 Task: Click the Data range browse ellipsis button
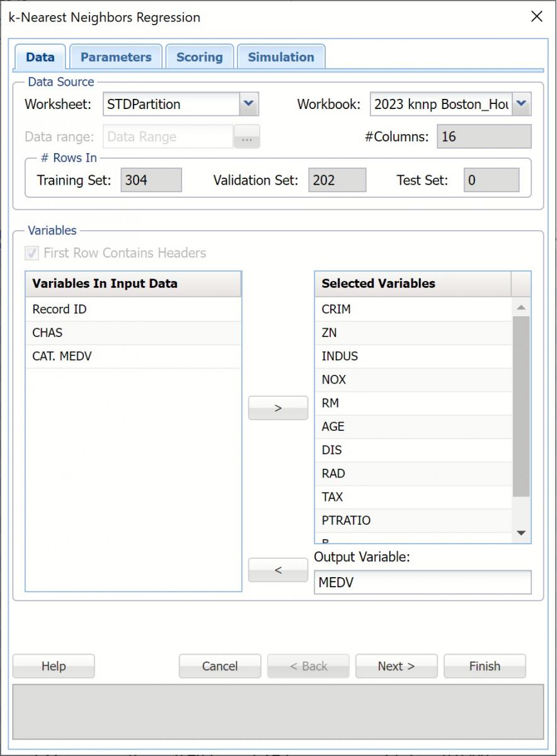[x=247, y=137]
